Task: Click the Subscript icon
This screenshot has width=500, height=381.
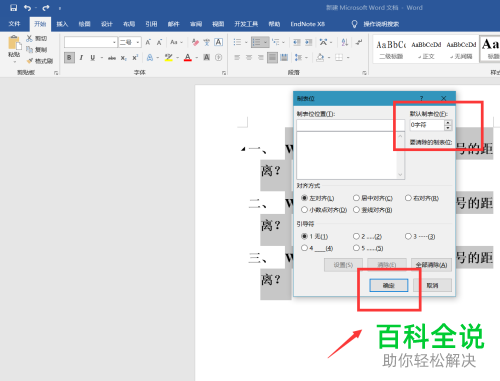Action: [x=124, y=58]
